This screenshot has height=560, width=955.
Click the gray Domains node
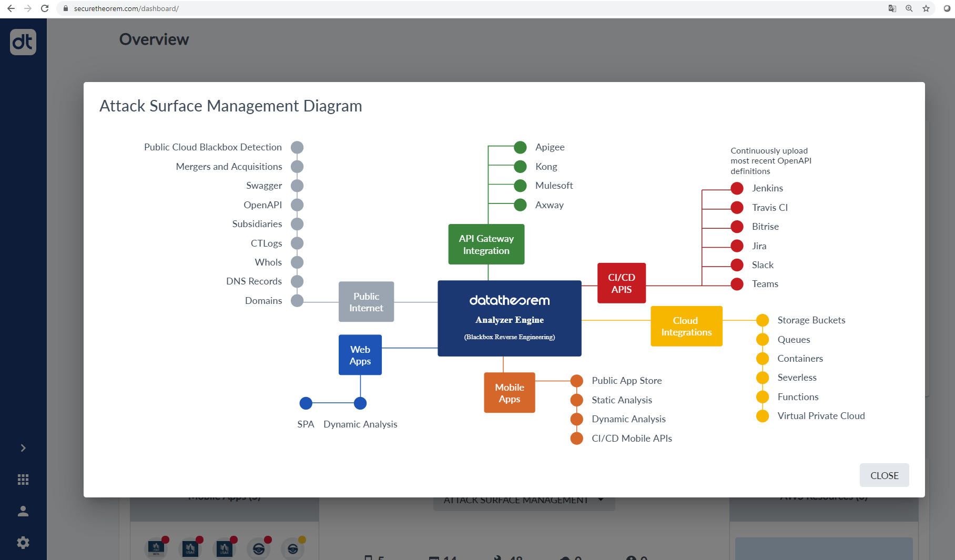(297, 301)
